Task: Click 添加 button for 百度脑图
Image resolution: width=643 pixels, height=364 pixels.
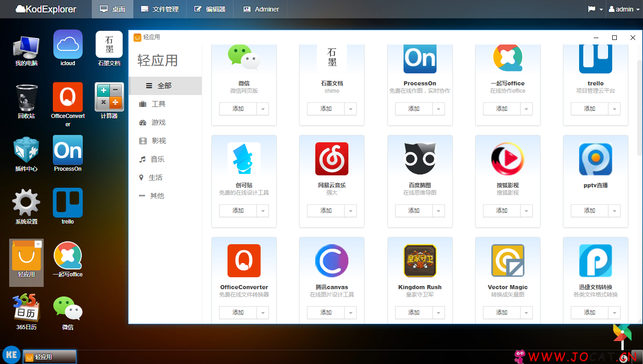Action: click(414, 211)
